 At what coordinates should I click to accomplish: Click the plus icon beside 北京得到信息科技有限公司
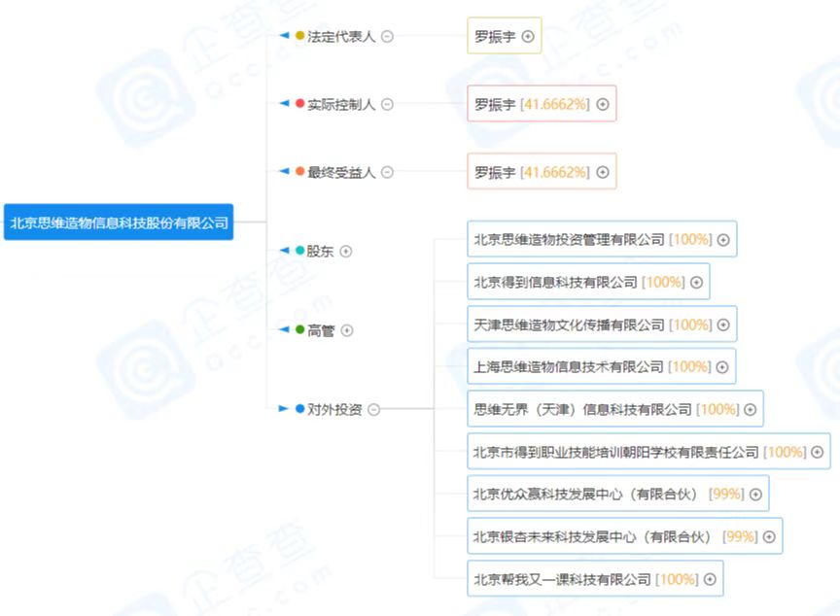696,282
